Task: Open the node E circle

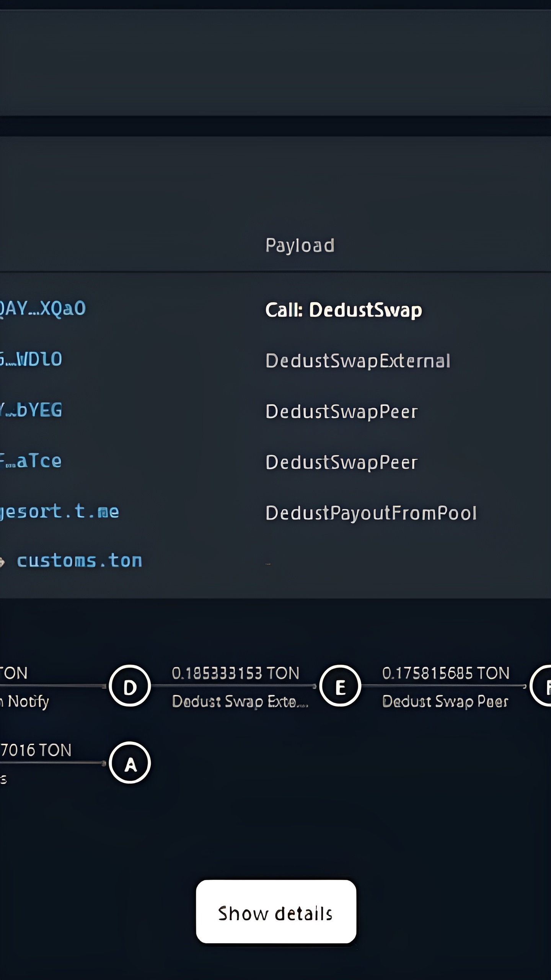Action: tap(340, 686)
